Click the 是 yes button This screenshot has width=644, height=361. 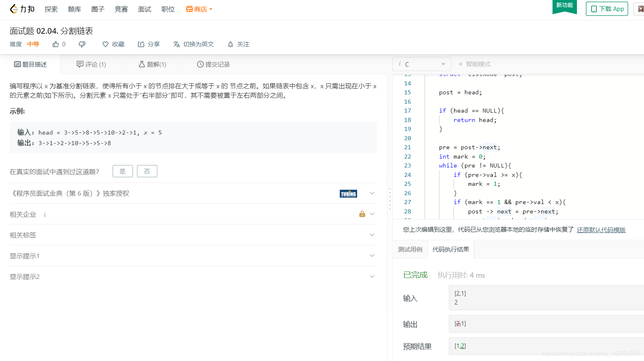pos(123,171)
